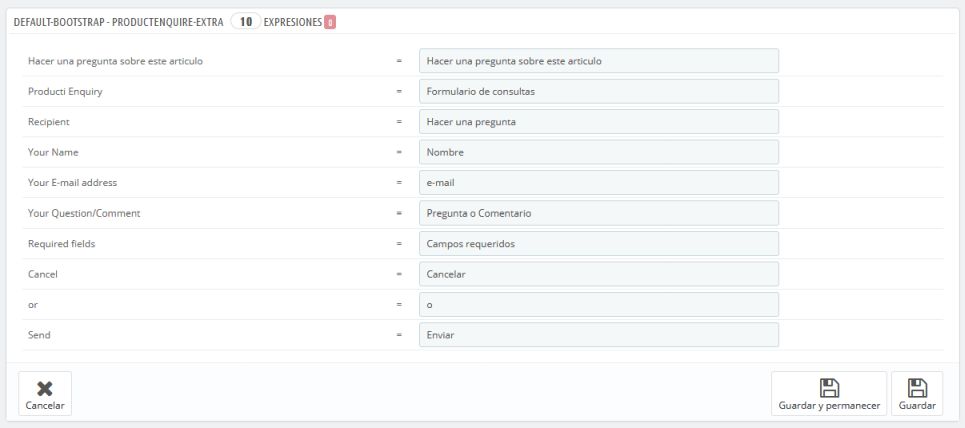Viewport: 965px width, 428px height.
Task: Click the Cancelar X icon
Action: 44,387
